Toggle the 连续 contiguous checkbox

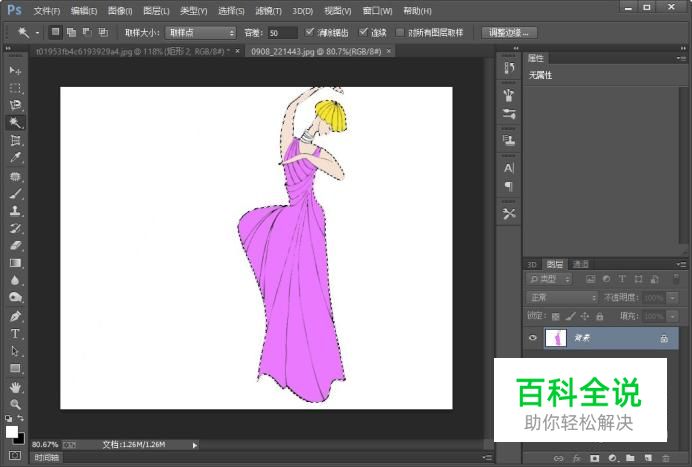click(x=364, y=32)
